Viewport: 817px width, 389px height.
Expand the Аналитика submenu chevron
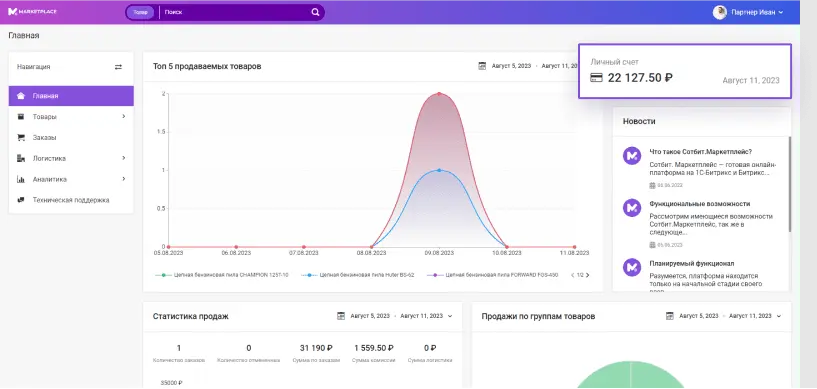(x=123, y=179)
